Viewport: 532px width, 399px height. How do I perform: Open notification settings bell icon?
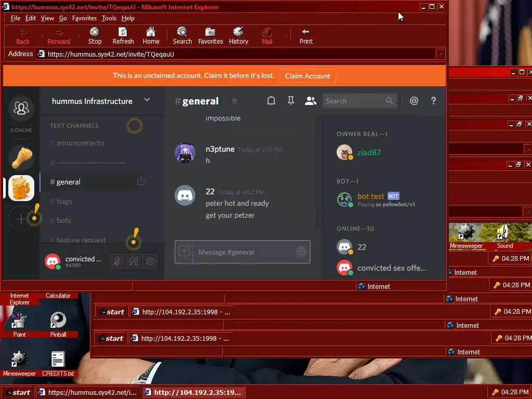pos(271,101)
